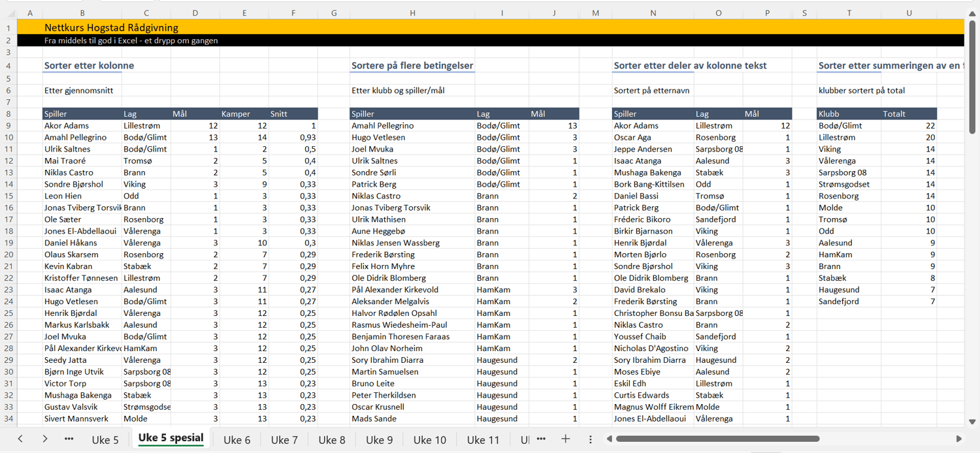This screenshot has width=980, height=453.
Task: Select row 20 header
Action: coord(8,255)
